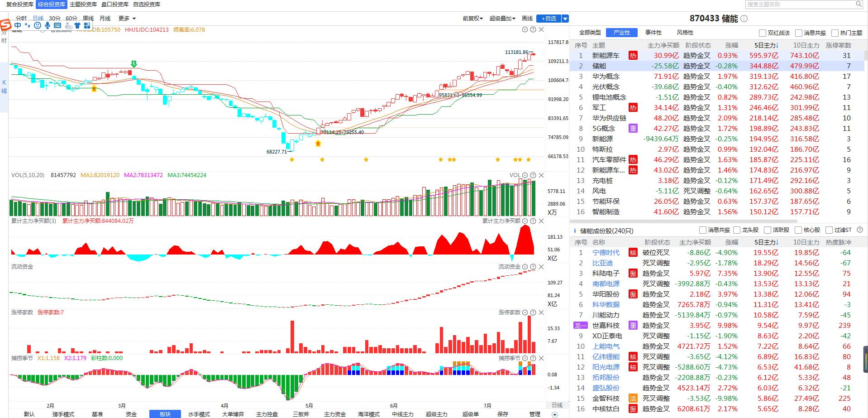
Task: Open Sogou skin shirt icon
Action: 77,25
